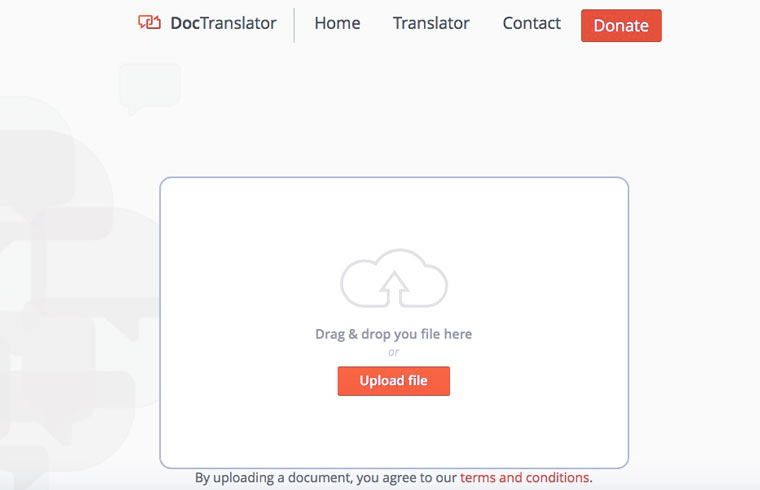Open the Translator menu item
Viewport: 760px width, 490px height.
coord(431,23)
